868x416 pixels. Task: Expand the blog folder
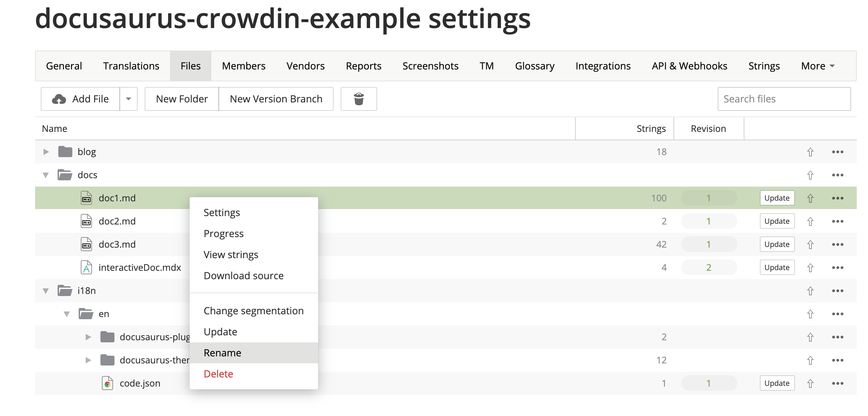point(46,152)
